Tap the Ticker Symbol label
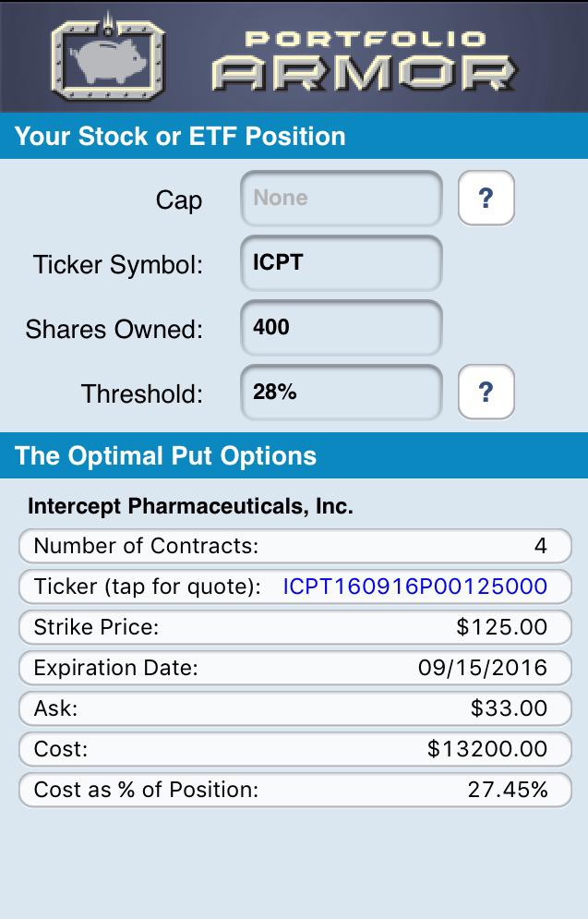Image resolution: width=588 pixels, height=919 pixels. pos(118,265)
